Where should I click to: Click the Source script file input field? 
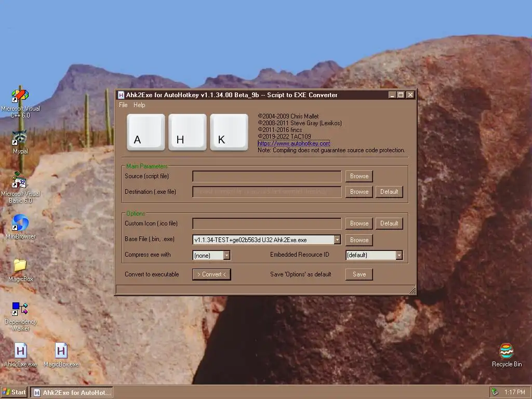point(267,176)
